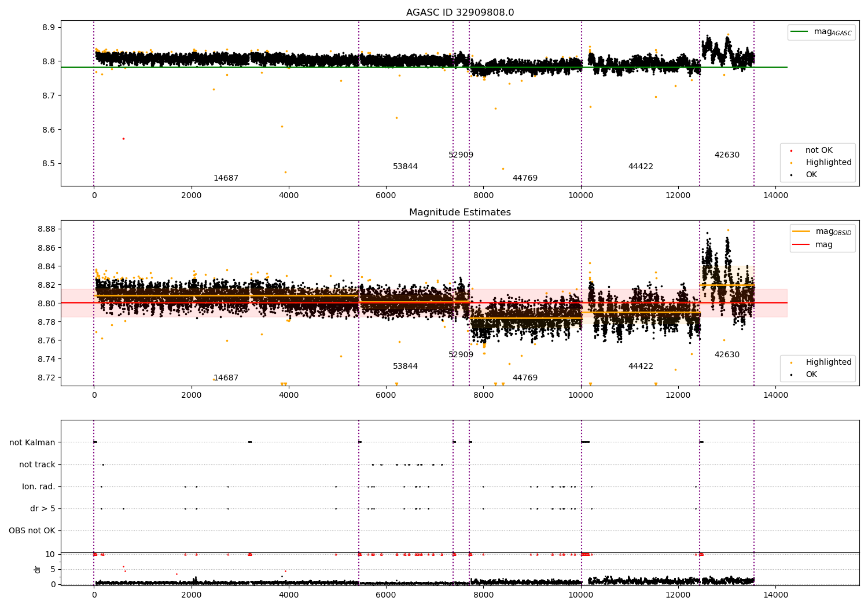The height and width of the screenshot is (608, 868).
Task: Click the orange point near 8.47 at x=4000
Action: pos(285,172)
